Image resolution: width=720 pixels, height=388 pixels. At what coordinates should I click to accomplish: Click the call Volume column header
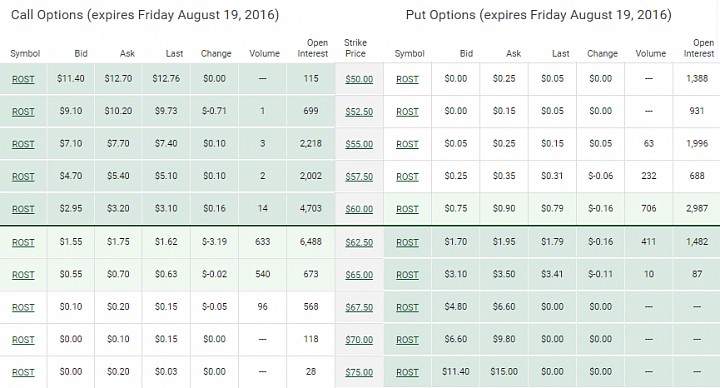(x=264, y=54)
